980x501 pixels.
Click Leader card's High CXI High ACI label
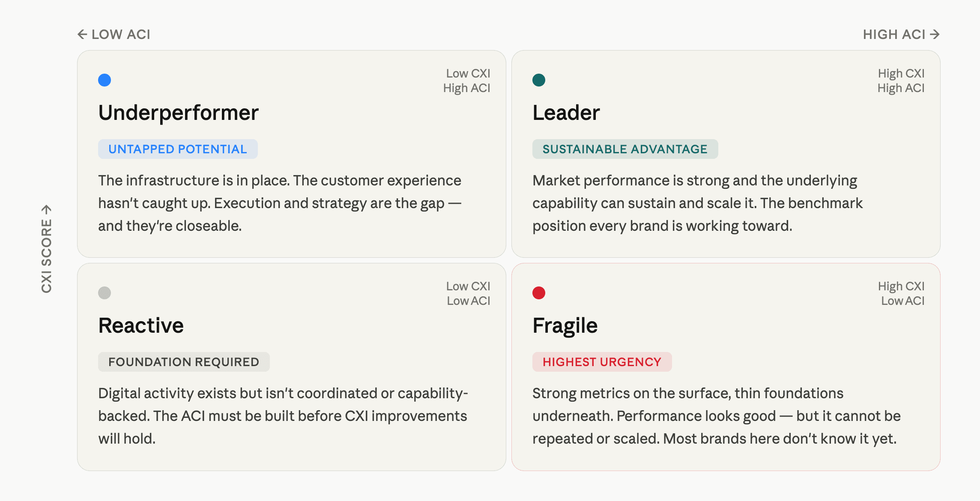[x=901, y=81]
